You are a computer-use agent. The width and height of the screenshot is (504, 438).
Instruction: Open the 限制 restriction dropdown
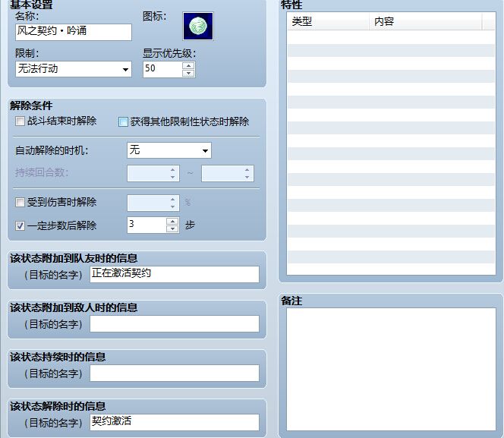pos(74,69)
